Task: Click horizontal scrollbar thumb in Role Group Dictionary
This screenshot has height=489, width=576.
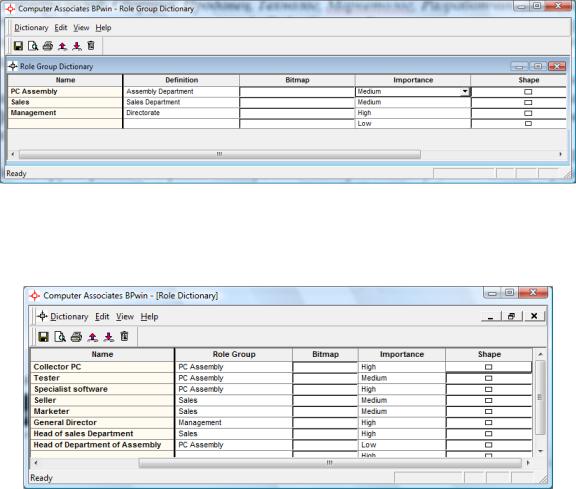Action: 220,154
